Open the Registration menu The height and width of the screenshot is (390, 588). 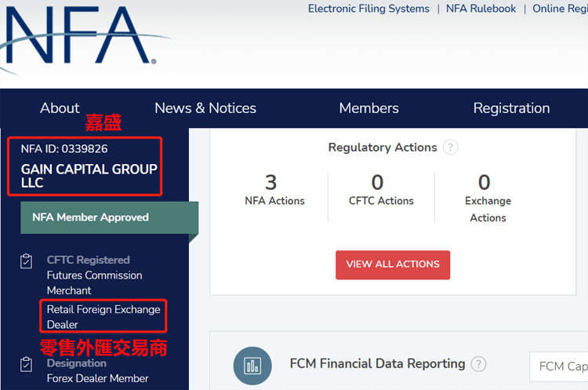pyautogui.click(x=511, y=108)
